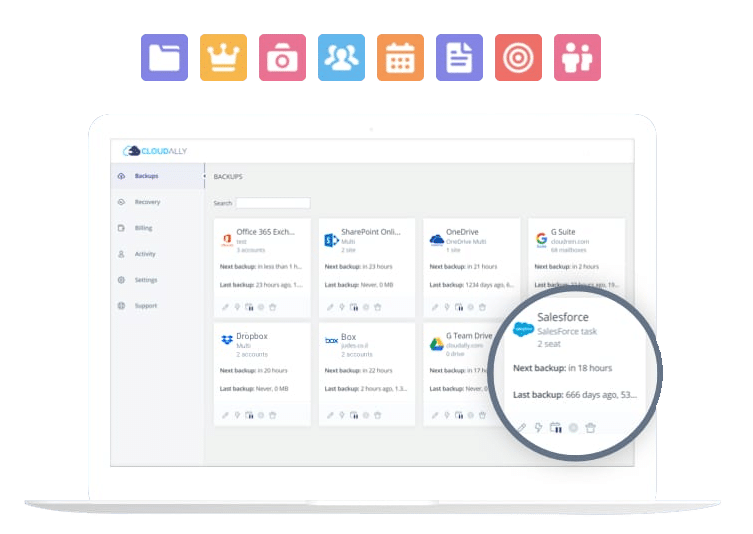Viewport: 753px width, 534px height.
Task: Click the trash icon on Salesforce card
Action: coord(591,427)
